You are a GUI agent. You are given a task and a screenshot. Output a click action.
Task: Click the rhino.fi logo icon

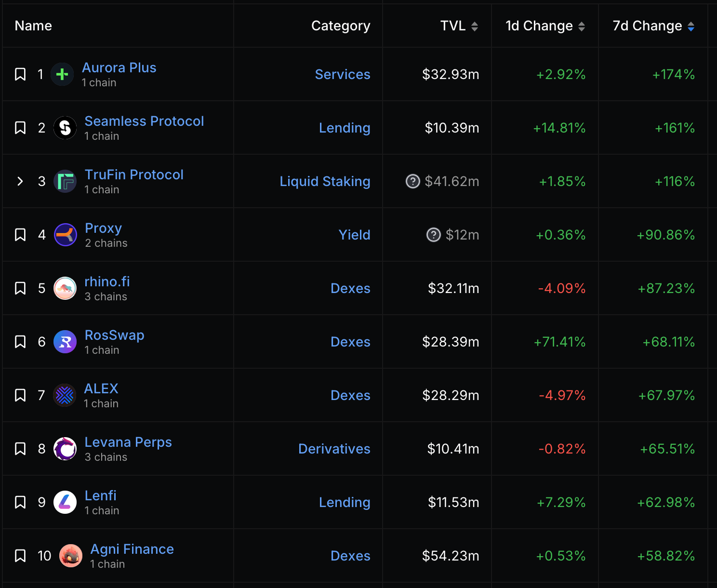pyautogui.click(x=65, y=288)
